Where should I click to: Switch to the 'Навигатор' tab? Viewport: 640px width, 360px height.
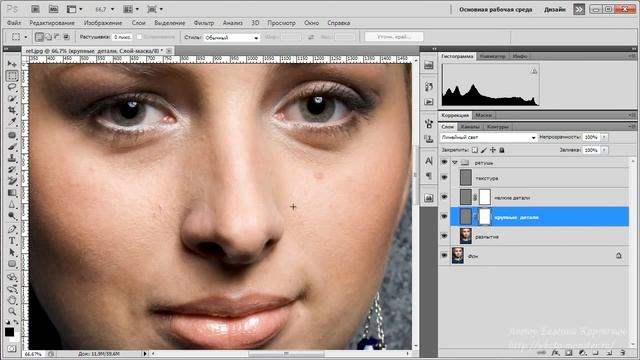[x=493, y=56]
